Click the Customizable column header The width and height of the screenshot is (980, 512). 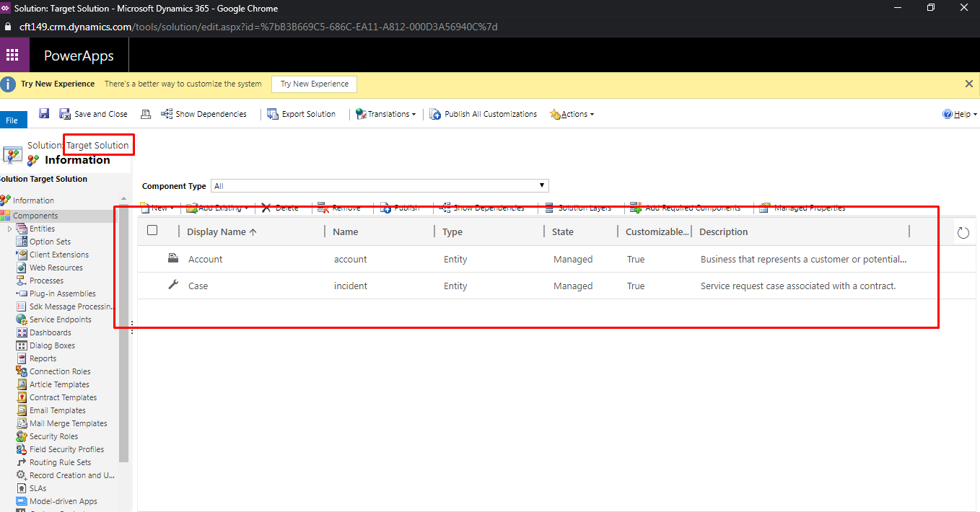[x=657, y=232]
